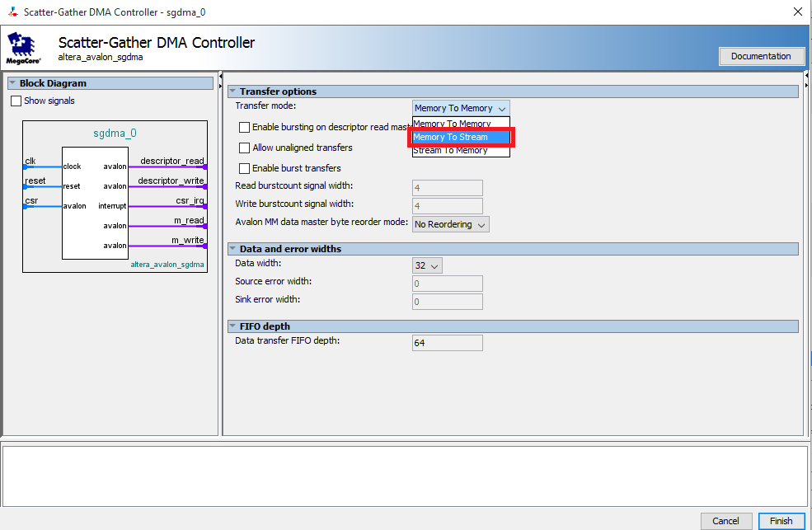Click the Transfer mode label
Viewport: 812px width, 530px height.
coord(265,106)
